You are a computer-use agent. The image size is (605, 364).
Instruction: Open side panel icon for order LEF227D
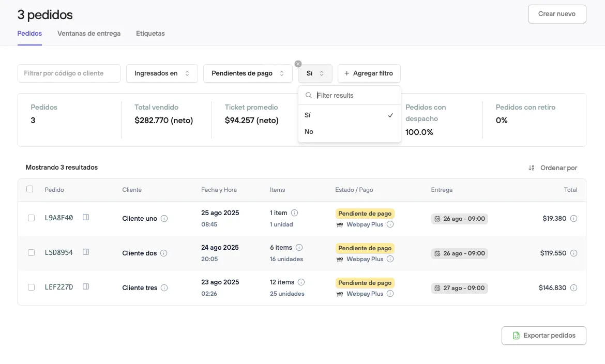tap(86, 287)
